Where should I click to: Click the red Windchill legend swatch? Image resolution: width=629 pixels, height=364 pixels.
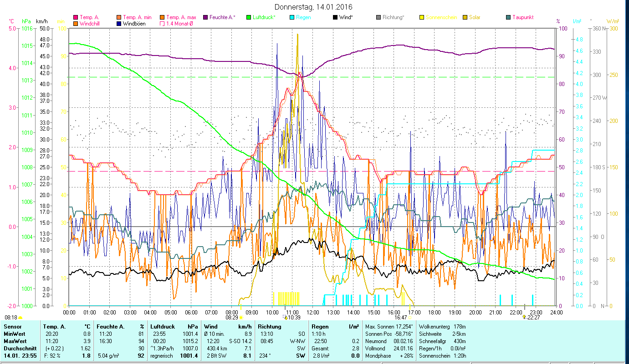pos(76,23)
